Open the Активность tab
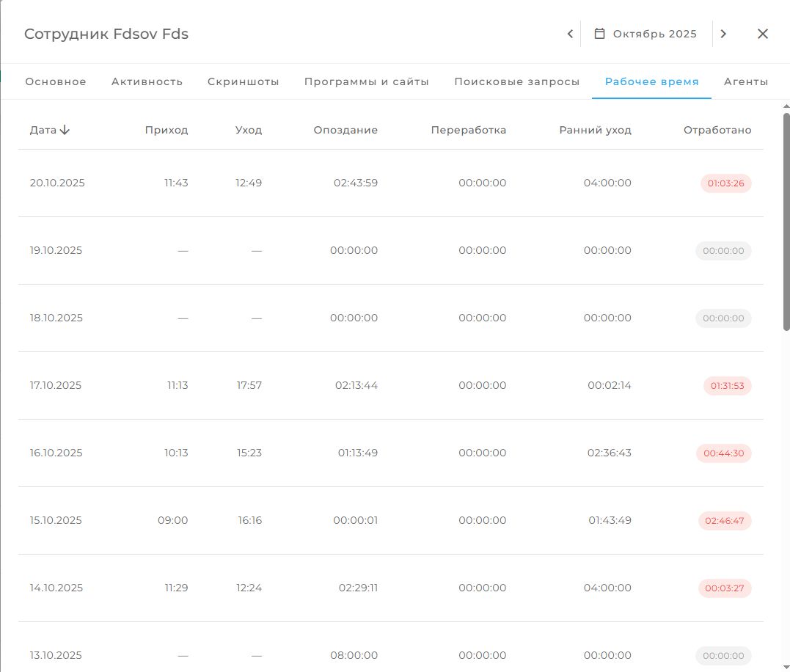 [x=147, y=81]
